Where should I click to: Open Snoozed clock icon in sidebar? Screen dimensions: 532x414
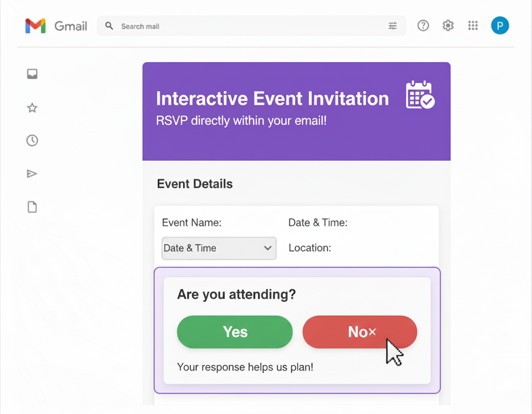click(x=32, y=140)
